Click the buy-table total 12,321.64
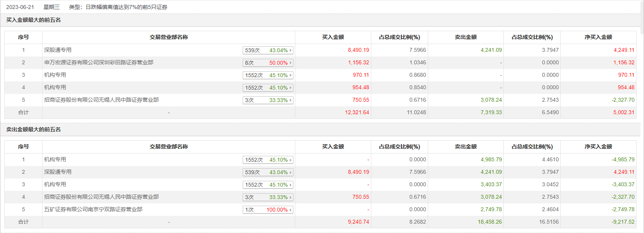This screenshot has width=644, height=233. (357, 112)
